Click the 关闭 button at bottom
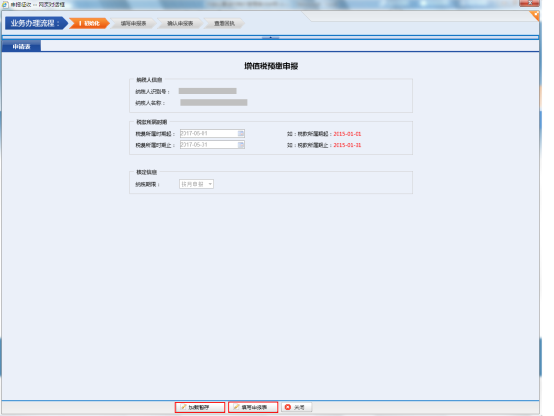This screenshot has height=416, width=554. point(297,407)
